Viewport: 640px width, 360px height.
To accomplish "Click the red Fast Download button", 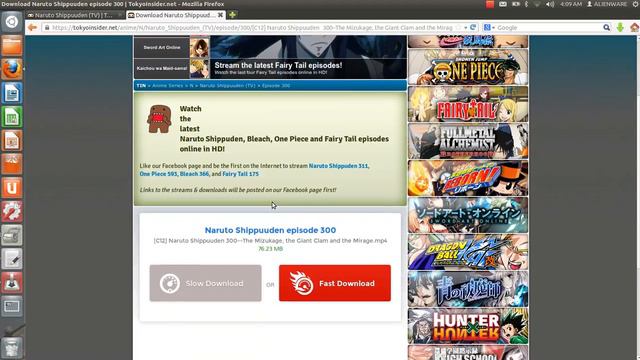I will [335, 283].
